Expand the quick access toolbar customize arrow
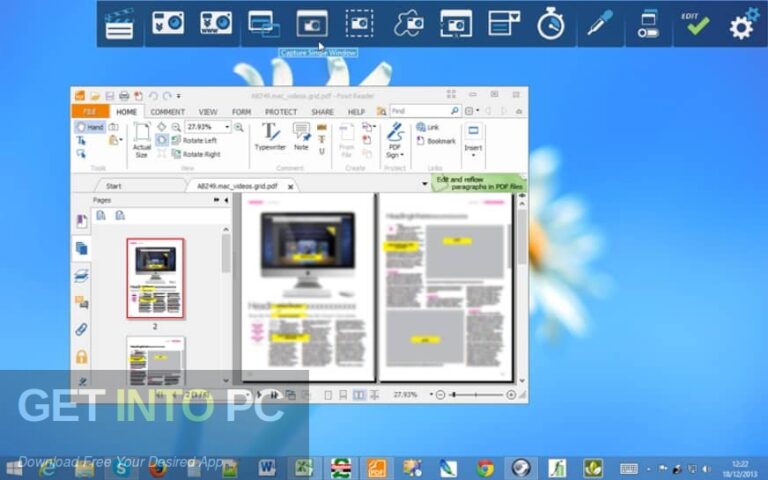The image size is (768, 480). (179, 96)
